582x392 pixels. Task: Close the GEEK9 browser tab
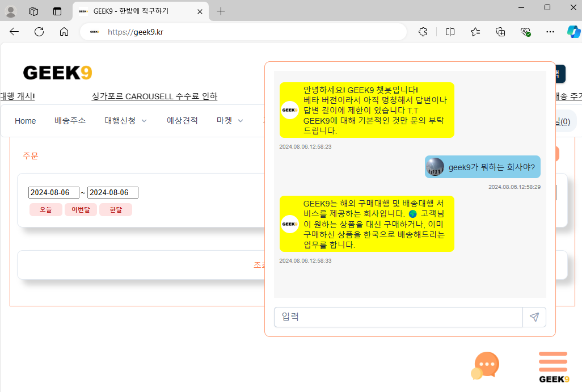point(200,11)
